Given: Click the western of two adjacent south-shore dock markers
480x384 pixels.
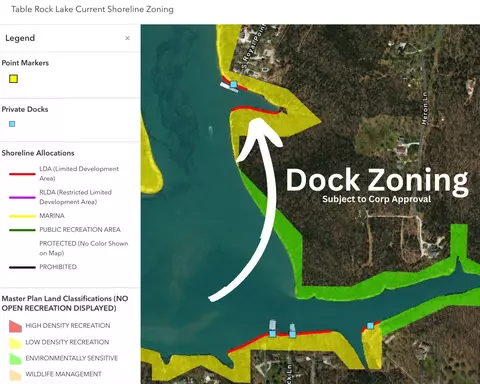Looking at the screenshot, I should 273,333.
